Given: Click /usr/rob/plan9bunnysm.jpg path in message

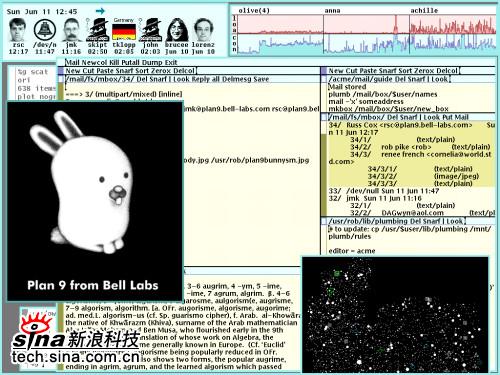Looking at the screenshot, I should [260, 160].
